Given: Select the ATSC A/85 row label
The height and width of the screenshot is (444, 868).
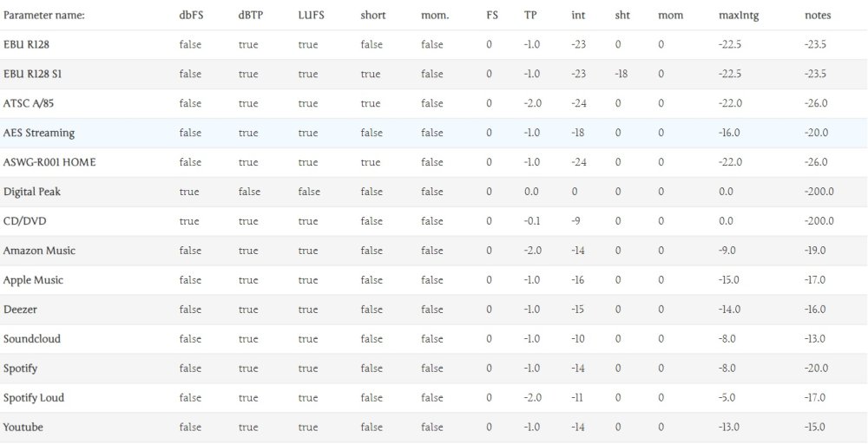Looking at the screenshot, I should pos(29,104).
